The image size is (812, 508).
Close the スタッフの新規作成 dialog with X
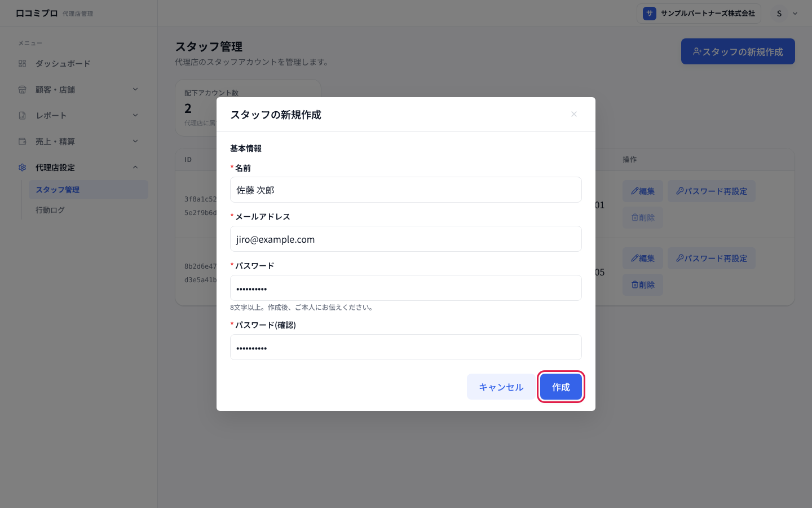click(574, 114)
